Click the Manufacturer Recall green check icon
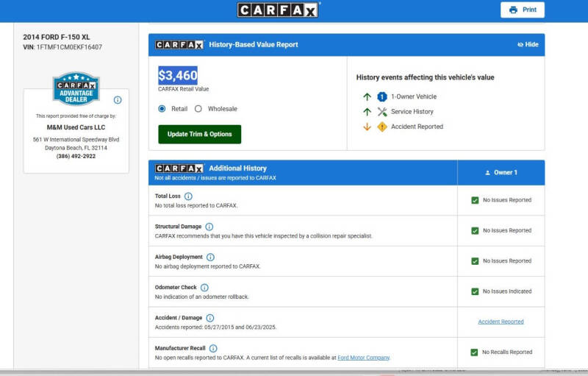 (474, 352)
